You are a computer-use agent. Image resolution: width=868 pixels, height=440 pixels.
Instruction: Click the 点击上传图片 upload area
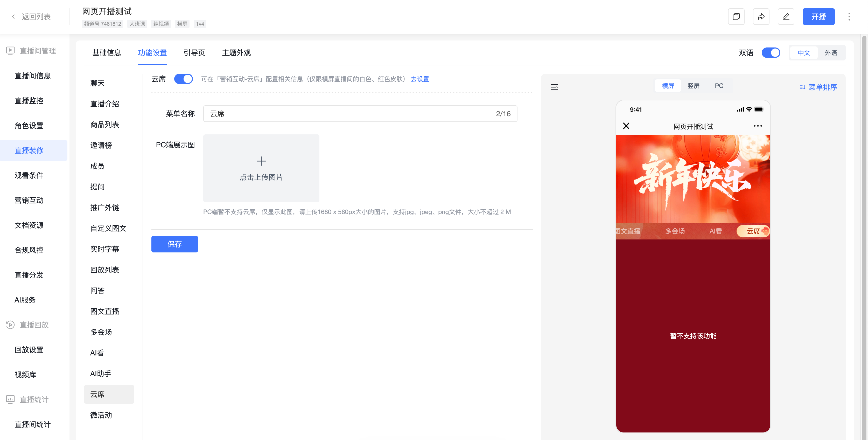click(x=261, y=168)
